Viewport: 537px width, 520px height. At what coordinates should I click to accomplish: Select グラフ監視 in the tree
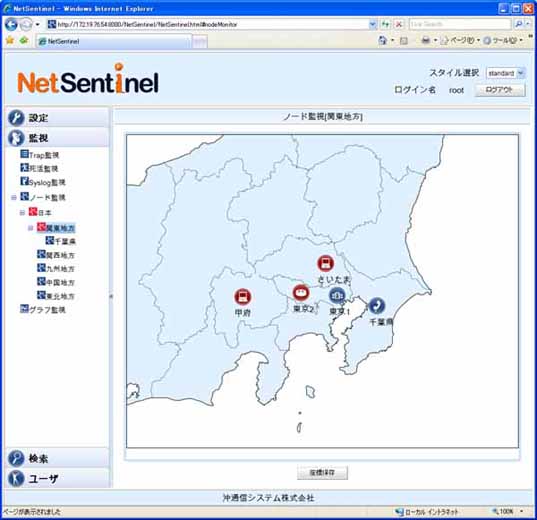click(43, 310)
